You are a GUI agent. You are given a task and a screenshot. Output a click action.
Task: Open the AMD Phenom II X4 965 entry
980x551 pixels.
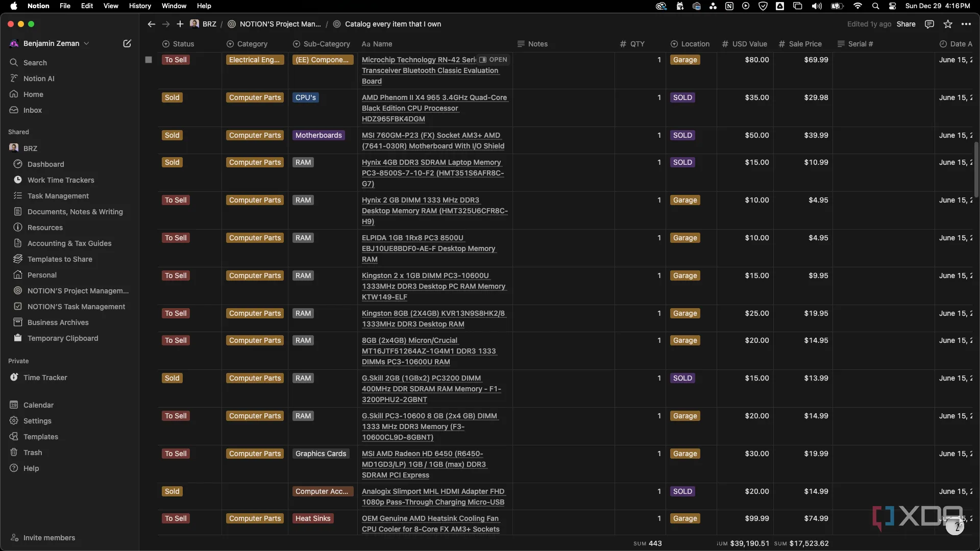[434, 97]
